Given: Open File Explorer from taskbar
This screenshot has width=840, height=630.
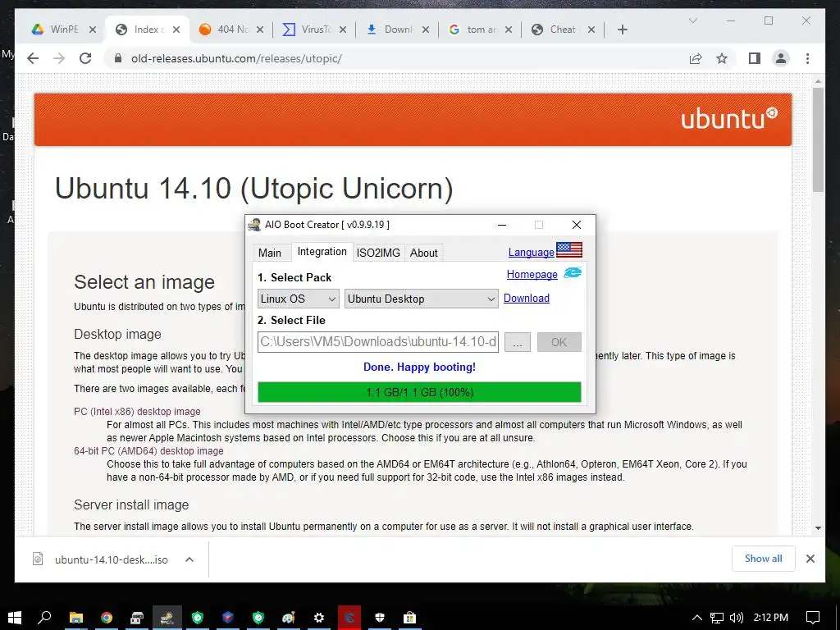Looking at the screenshot, I should click(76, 618).
